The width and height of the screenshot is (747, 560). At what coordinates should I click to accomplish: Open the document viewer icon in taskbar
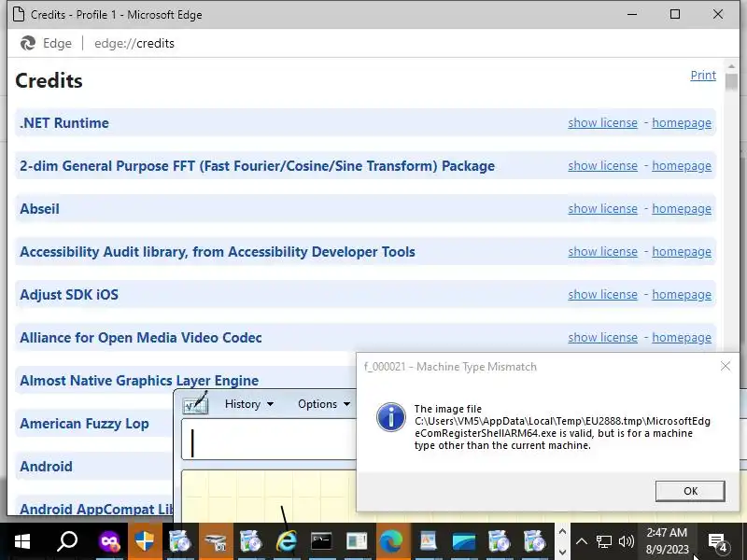click(428, 541)
